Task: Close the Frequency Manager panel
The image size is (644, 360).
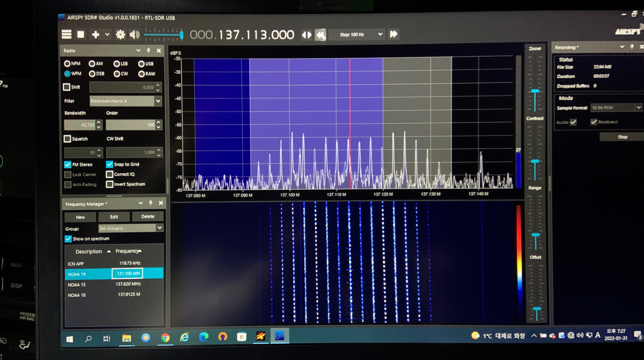Action: pos(161,203)
